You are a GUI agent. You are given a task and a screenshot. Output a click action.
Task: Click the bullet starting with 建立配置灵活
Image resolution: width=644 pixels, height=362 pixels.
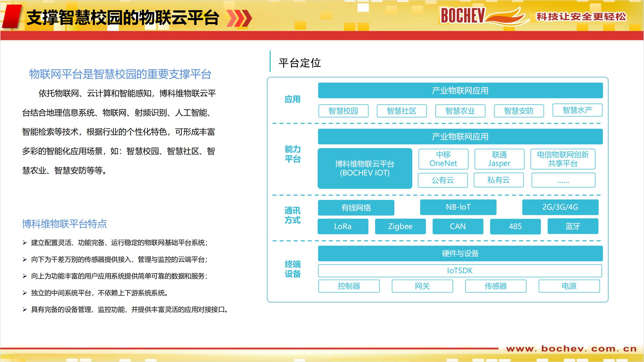115,243
